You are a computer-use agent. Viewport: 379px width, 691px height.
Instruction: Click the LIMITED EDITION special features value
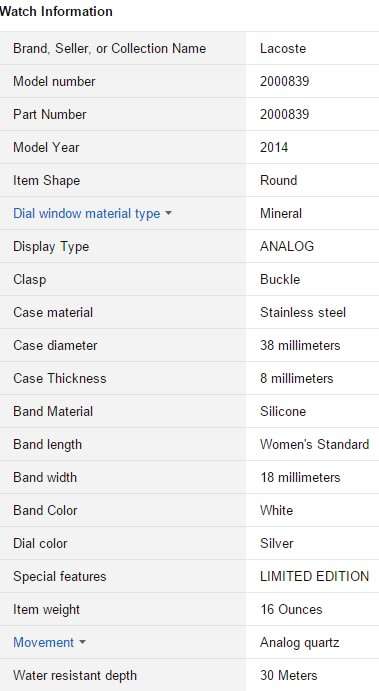tap(314, 576)
